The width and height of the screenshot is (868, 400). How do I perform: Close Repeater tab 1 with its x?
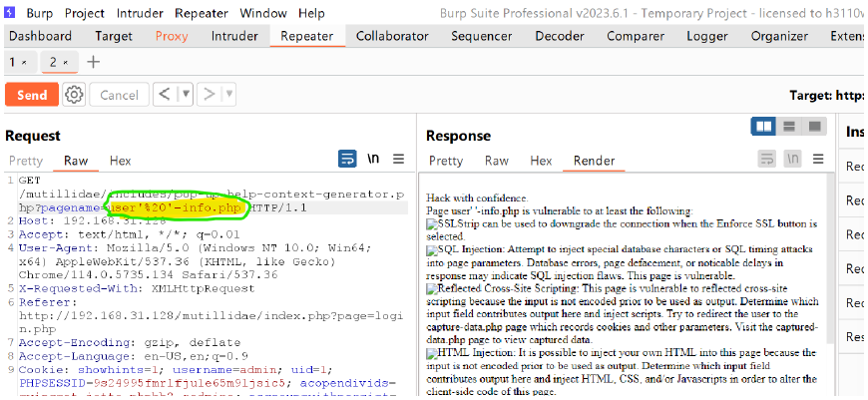24,63
